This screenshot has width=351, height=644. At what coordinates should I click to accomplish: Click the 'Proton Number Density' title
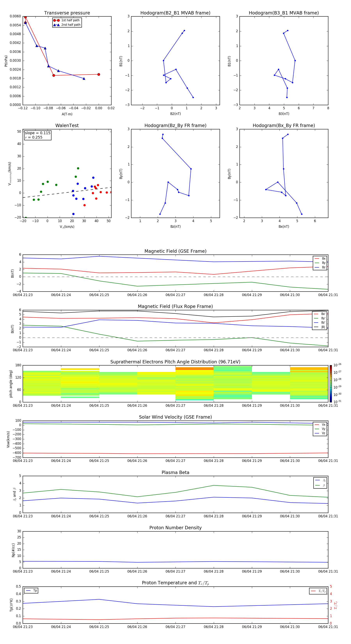175,528
